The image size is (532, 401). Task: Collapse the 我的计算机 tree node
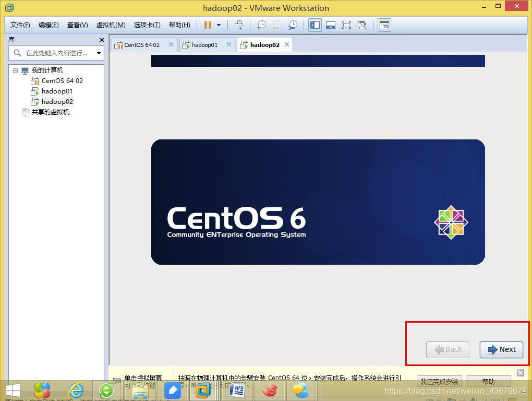[15, 70]
